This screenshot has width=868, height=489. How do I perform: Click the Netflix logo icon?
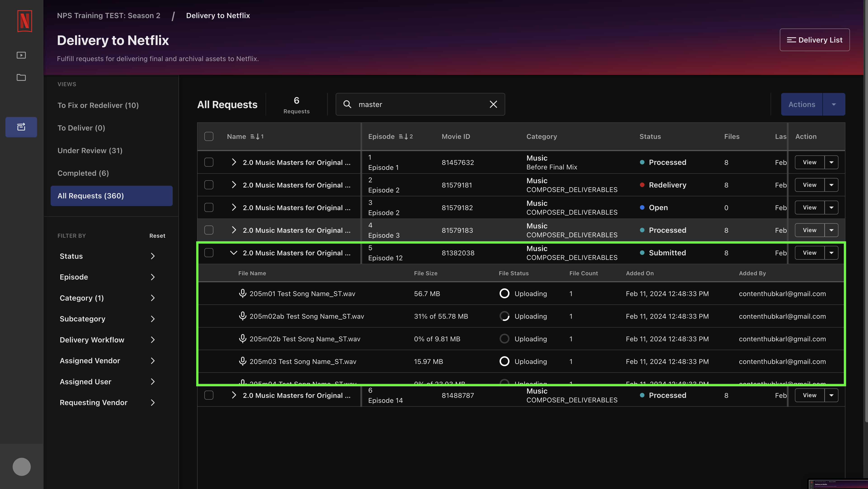25,21
